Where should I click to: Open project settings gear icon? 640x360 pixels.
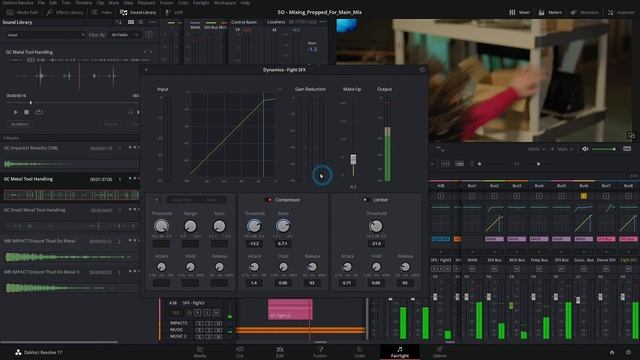628,352
